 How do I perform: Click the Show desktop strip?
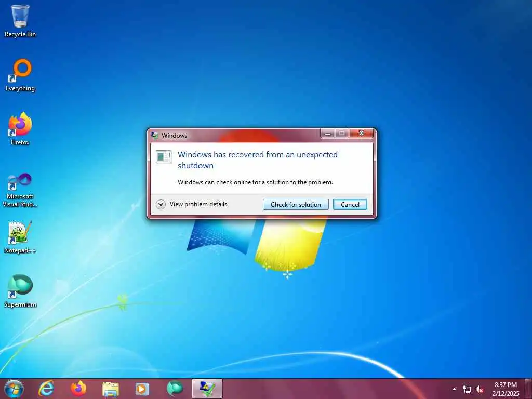528,389
